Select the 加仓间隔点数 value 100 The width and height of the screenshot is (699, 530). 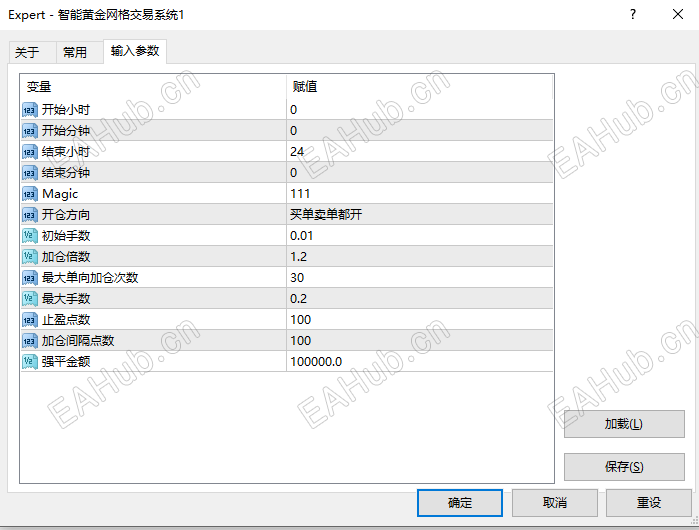[x=300, y=341]
